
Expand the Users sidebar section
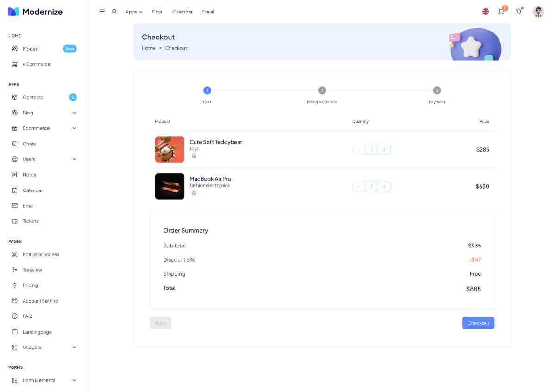tap(29, 159)
